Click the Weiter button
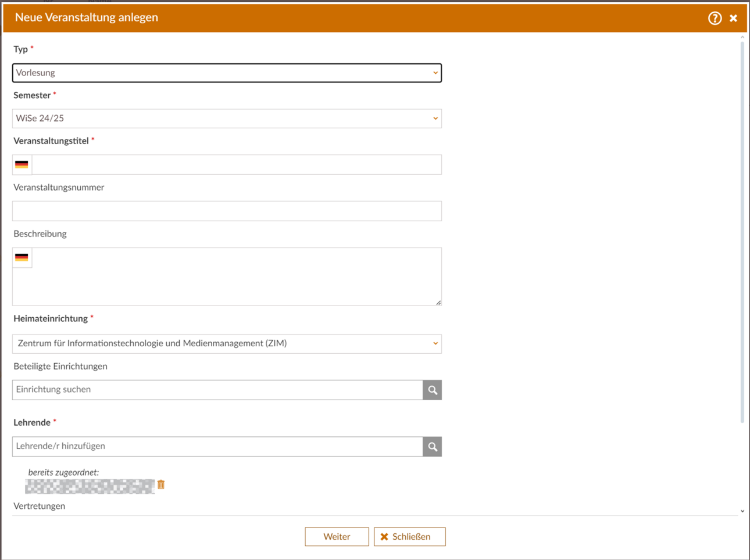750x560 pixels. 337,537
